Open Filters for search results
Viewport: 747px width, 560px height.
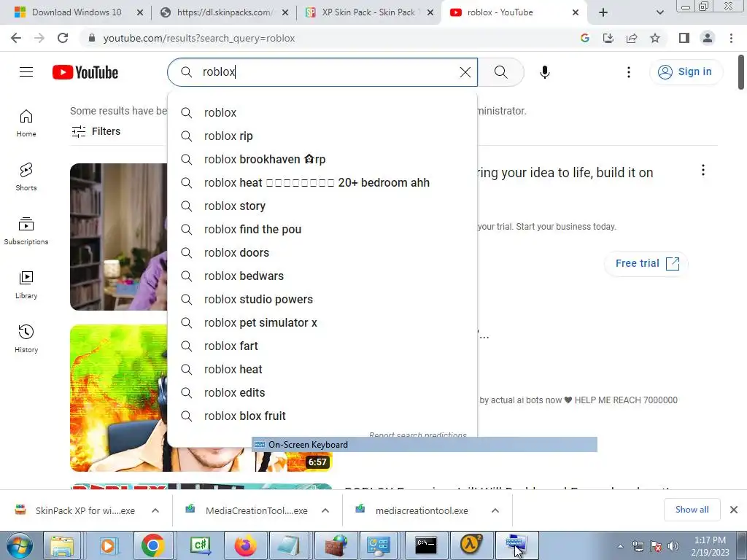[96, 131]
